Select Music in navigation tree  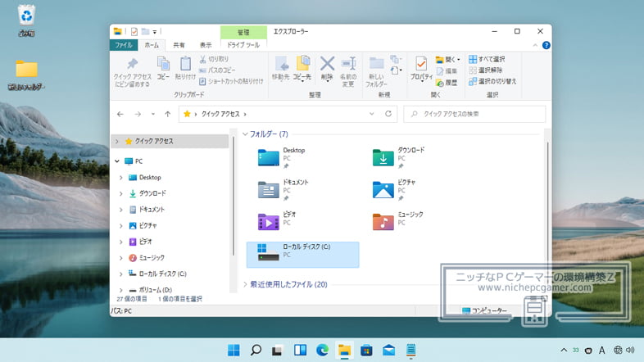tap(147, 258)
